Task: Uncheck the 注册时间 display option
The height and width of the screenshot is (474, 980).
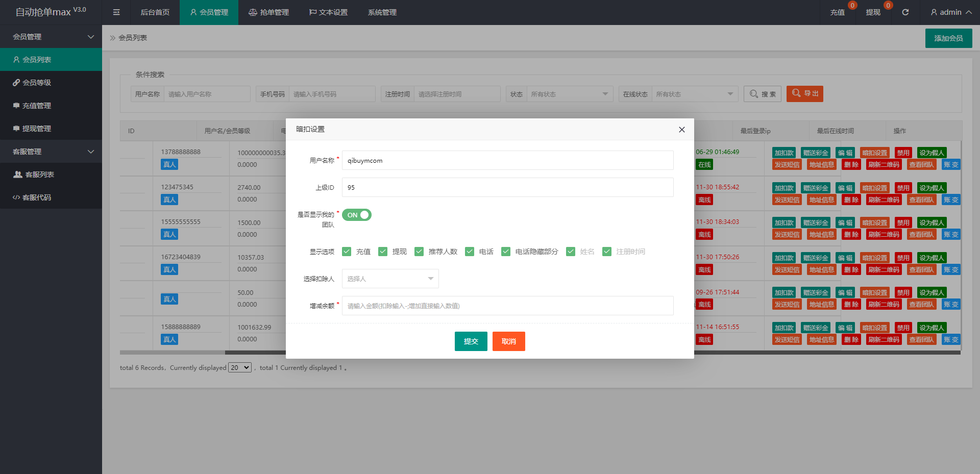Action: 607,252
